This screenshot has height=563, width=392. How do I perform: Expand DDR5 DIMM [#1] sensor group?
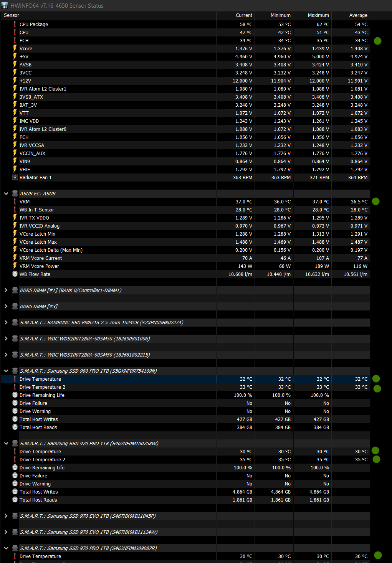click(x=6, y=290)
